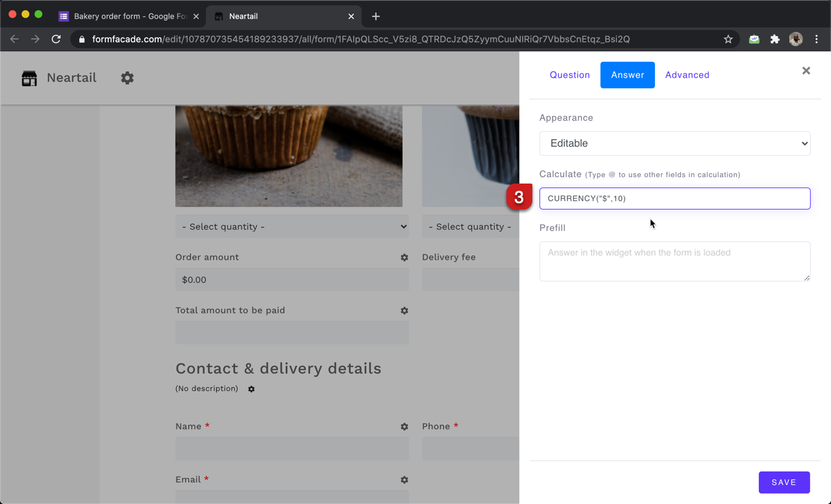This screenshot has height=504, width=831.
Task: Click the Prefill answer textarea
Action: [x=675, y=261]
